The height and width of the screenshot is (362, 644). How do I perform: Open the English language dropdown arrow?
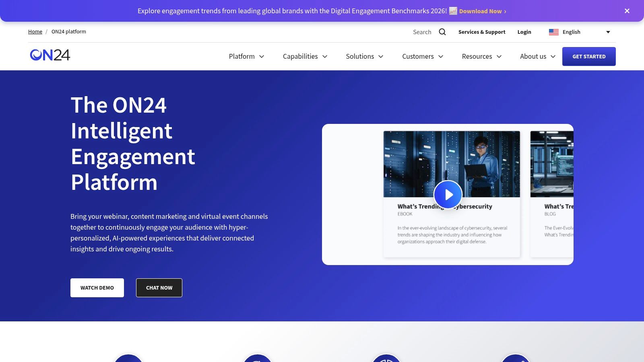tap(608, 32)
